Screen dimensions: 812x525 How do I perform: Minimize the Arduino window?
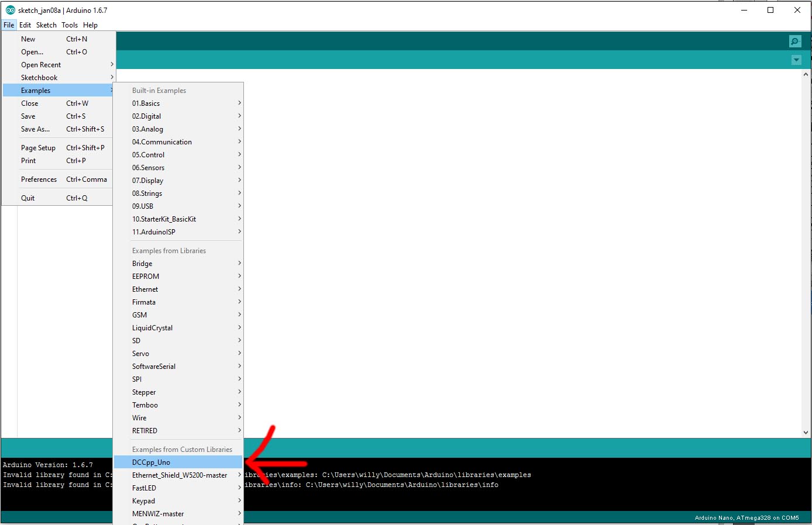(x=744, y=10)
